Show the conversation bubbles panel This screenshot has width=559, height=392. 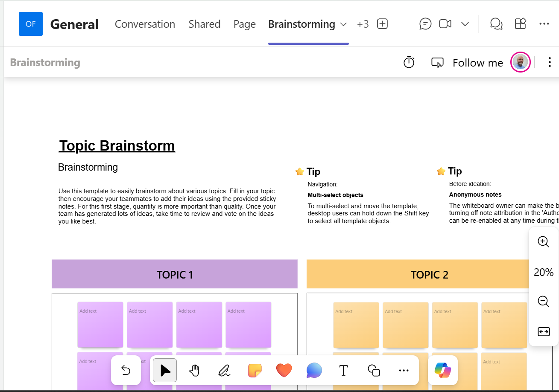[496, 24]
